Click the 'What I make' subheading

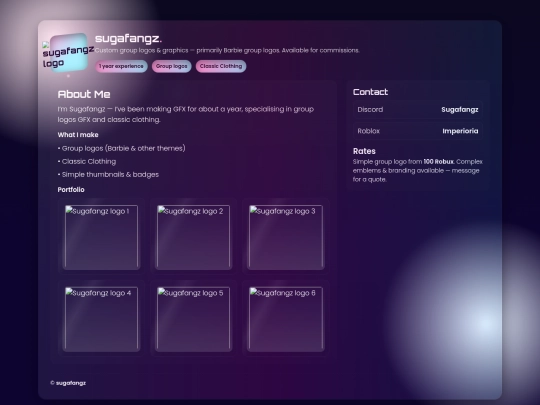[78, 135]
